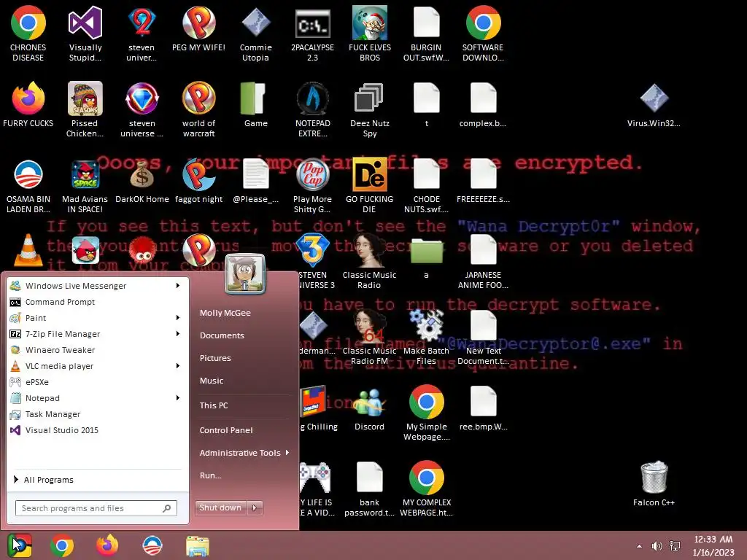Open the world of warcraft desktop icon

click(198, 109)
